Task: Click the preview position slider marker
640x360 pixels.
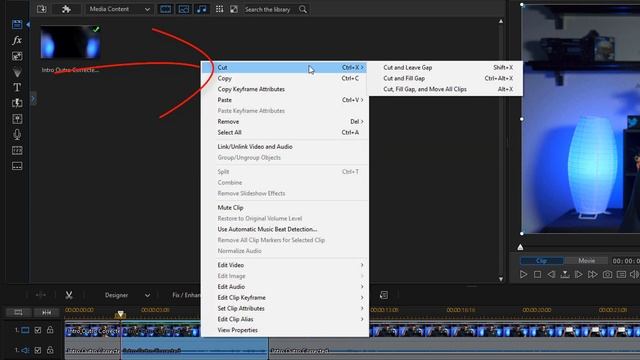Action: click(x=520, y=247)
